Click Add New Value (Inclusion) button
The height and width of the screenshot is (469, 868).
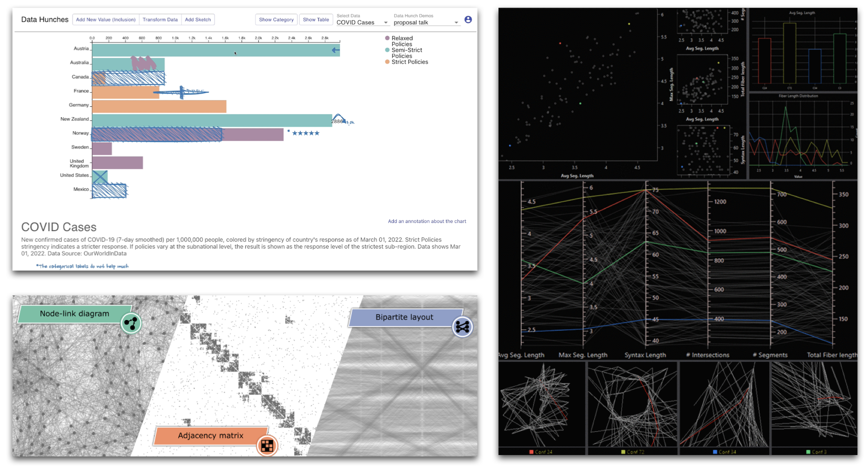106,20
